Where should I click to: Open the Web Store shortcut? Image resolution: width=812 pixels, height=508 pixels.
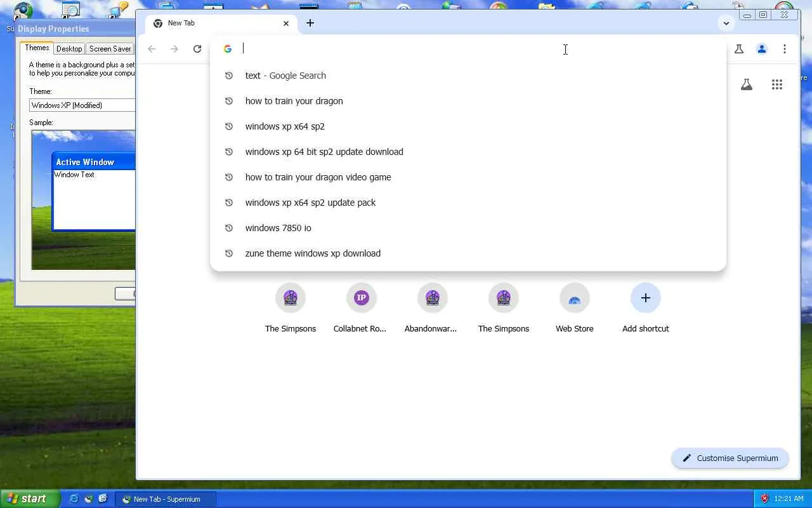(575, 308)
